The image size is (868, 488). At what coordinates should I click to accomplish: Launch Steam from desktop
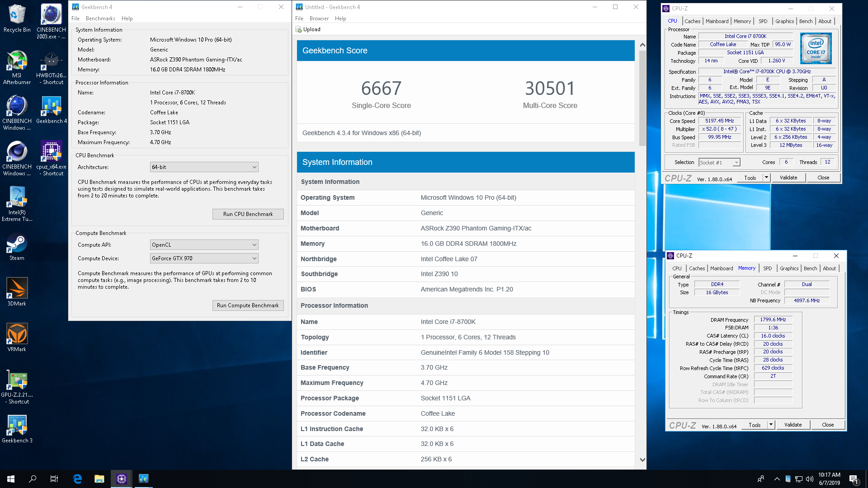tap(17, 247)
